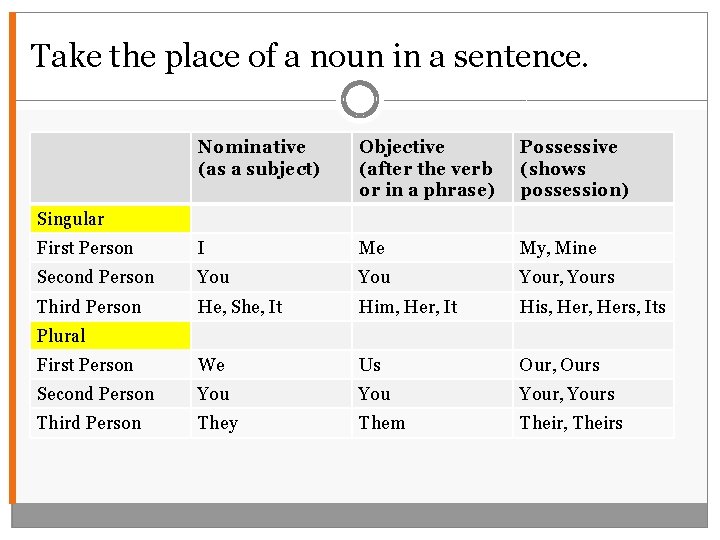Click the orange vertical accent bar

[x=12, y=258]
